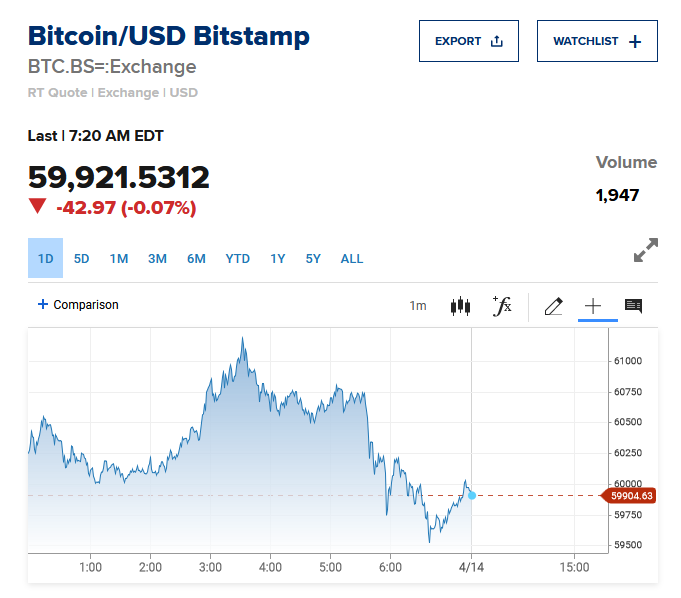Screen dimensions: 681x598
Task: Switch to 5D time range
Action: point(82,258)
